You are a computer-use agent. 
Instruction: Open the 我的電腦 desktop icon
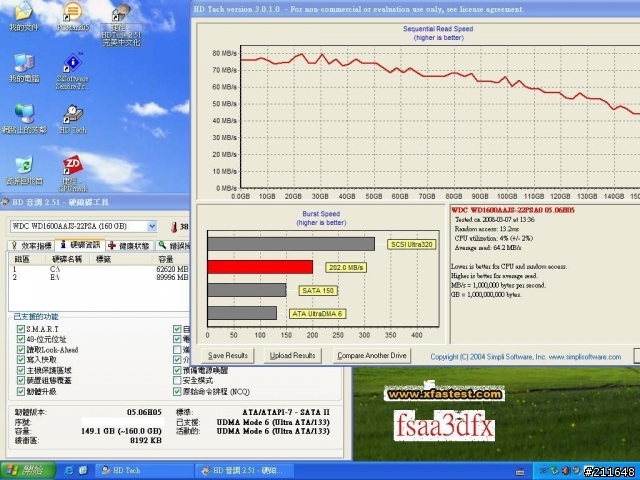point(24,68)
